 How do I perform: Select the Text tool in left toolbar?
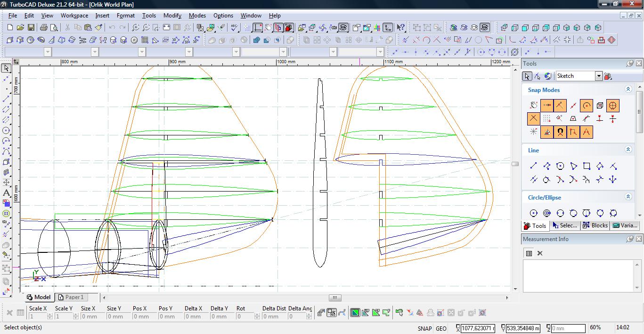click(x=6, y=192)
